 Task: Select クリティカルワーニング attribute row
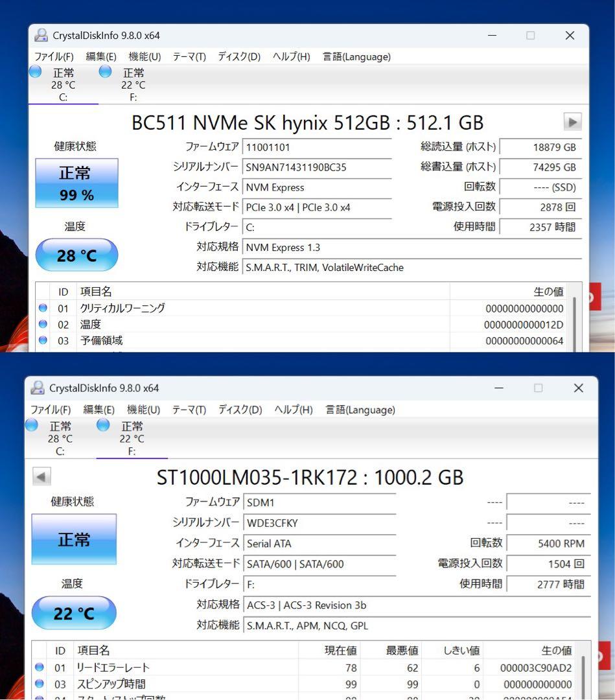point(303,308)
